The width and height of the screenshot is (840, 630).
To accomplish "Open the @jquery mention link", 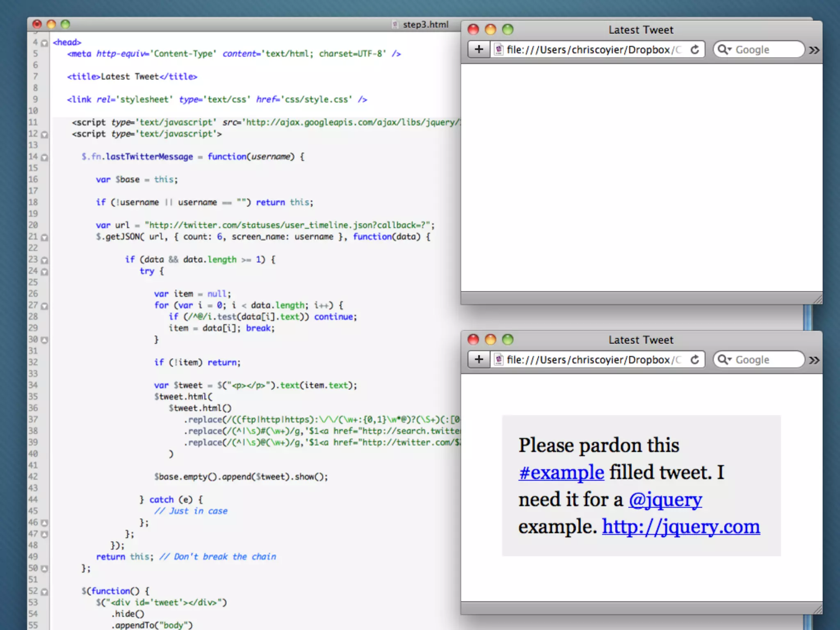I will [665, 500].
